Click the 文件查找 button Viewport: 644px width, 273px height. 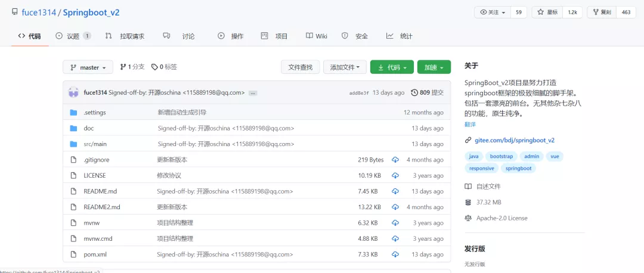tap(300, 67)
